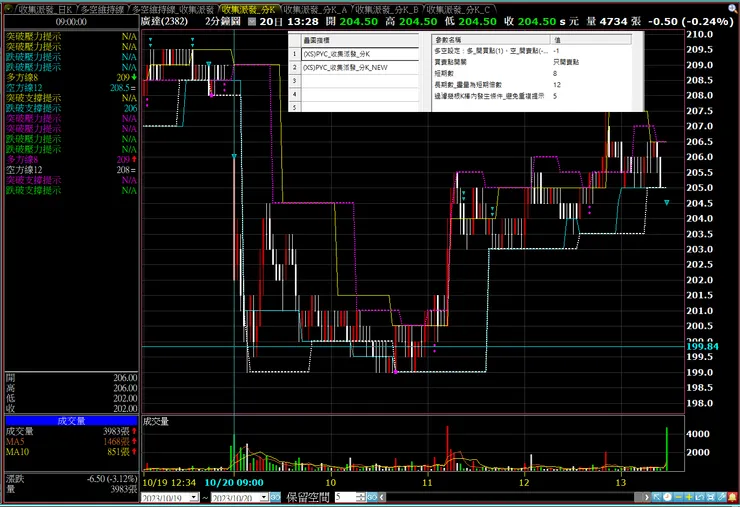This screenshot has height=507, width=740.
Task: Select the active 收集派發_分K tab
Action: pos(249,9)
